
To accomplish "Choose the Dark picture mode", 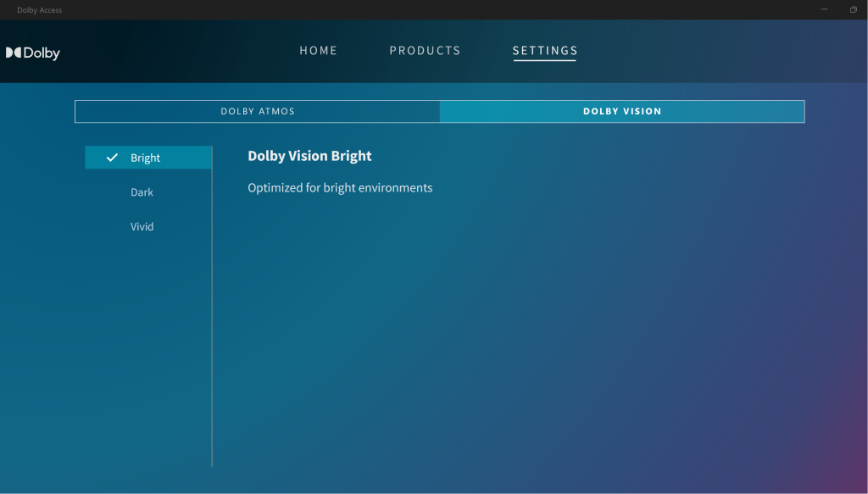I will (142, 192).
